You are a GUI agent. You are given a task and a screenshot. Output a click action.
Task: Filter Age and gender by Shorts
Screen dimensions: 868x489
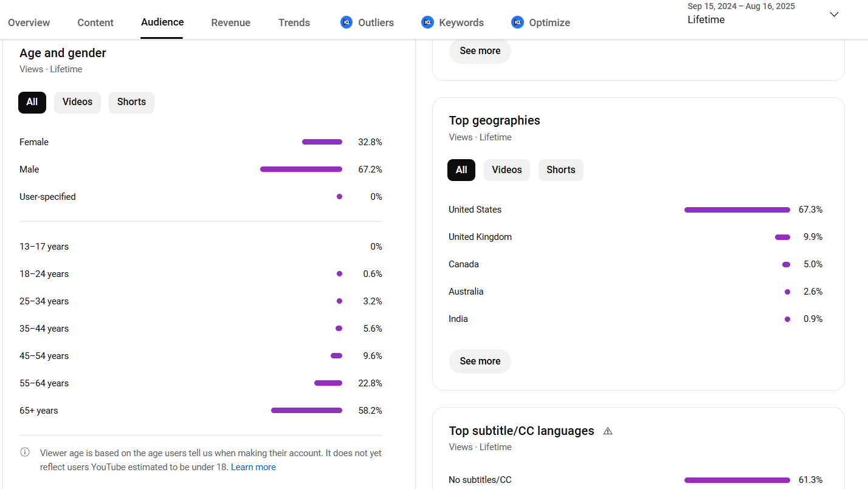coord(131,102)
